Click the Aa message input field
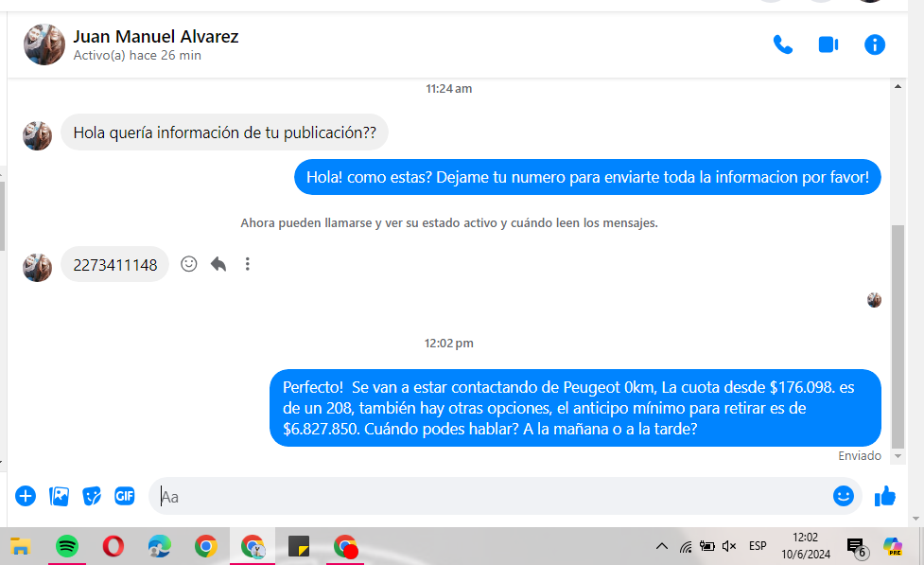924x565 pixels. coord(492,496)
